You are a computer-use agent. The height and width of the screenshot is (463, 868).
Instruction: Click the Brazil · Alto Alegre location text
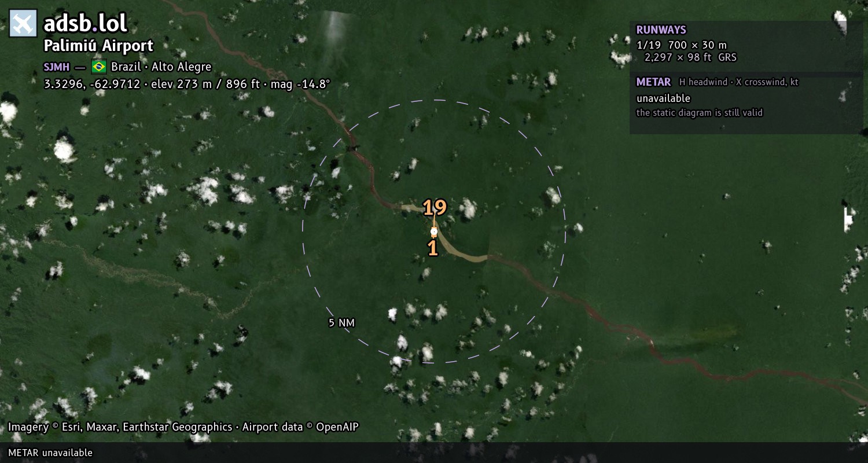coord(161,67)
